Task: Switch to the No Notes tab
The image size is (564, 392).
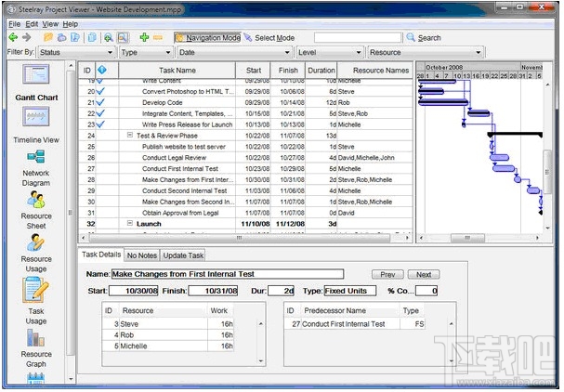Action: (142, 255)
